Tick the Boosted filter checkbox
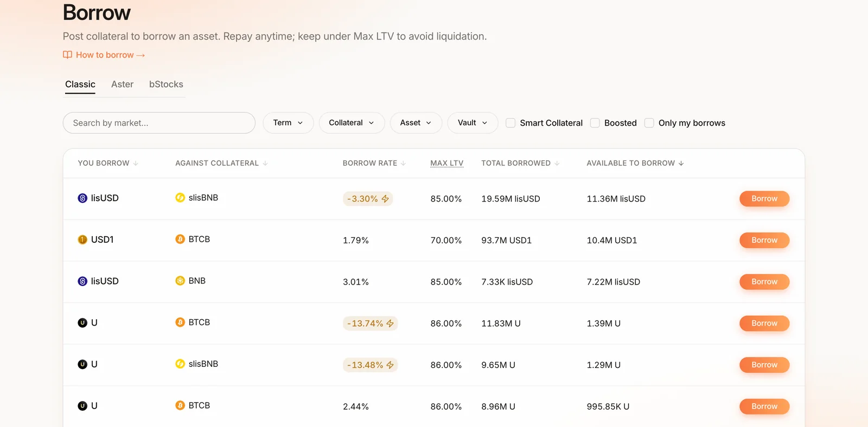This screenshot has height=427, width=868. (595, 123)
